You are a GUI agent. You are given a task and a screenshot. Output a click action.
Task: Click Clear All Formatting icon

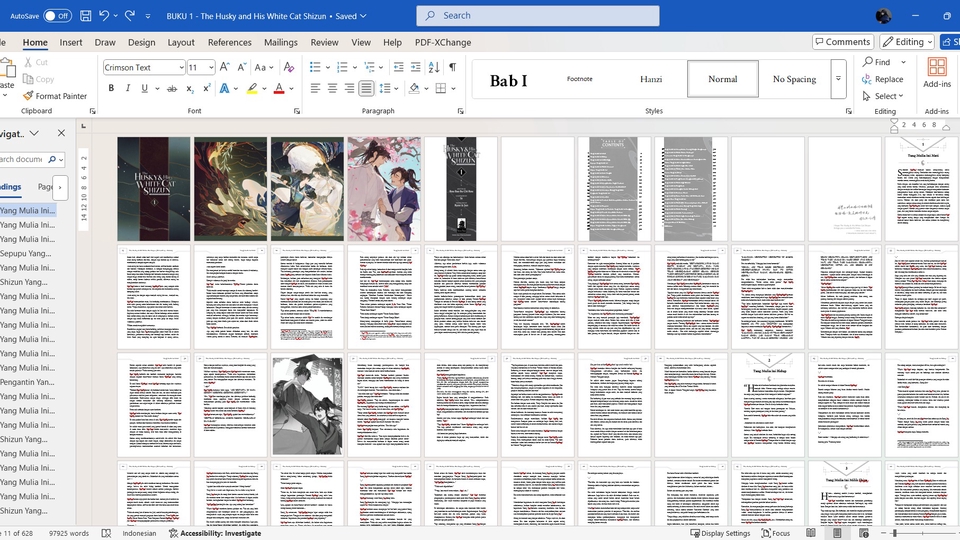click(x=289, y=67)
